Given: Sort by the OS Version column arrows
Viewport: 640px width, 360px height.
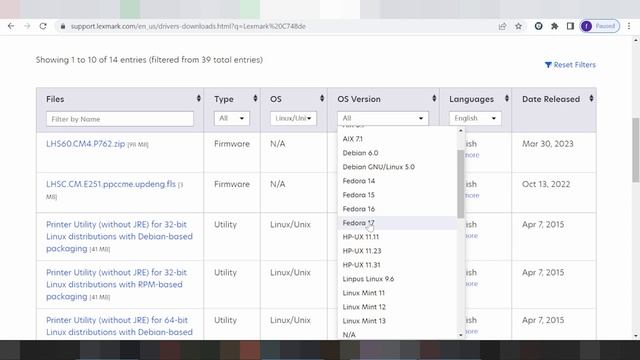Looking at the screenshot, I should click(x=434, y=98).
